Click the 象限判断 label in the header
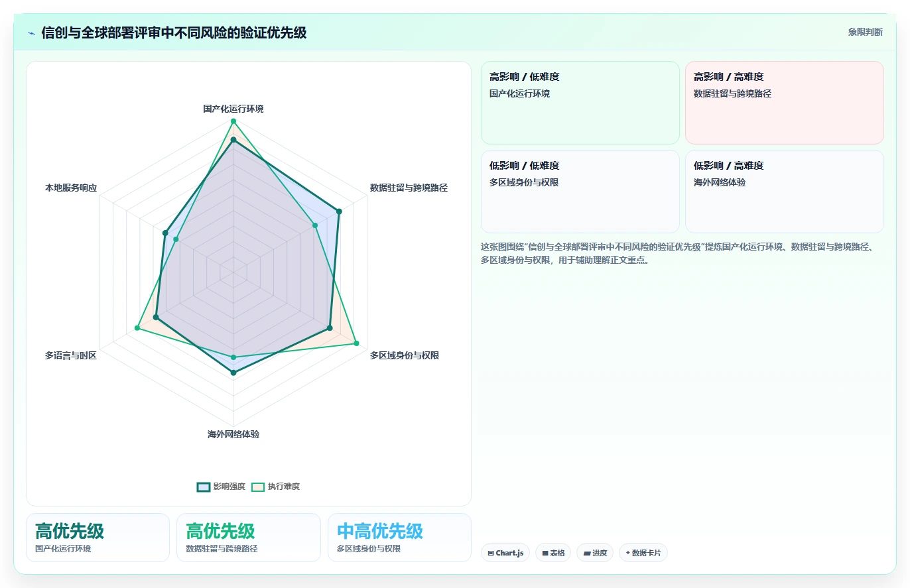Screen dimensions: 910x588 [x=865, y=32]
